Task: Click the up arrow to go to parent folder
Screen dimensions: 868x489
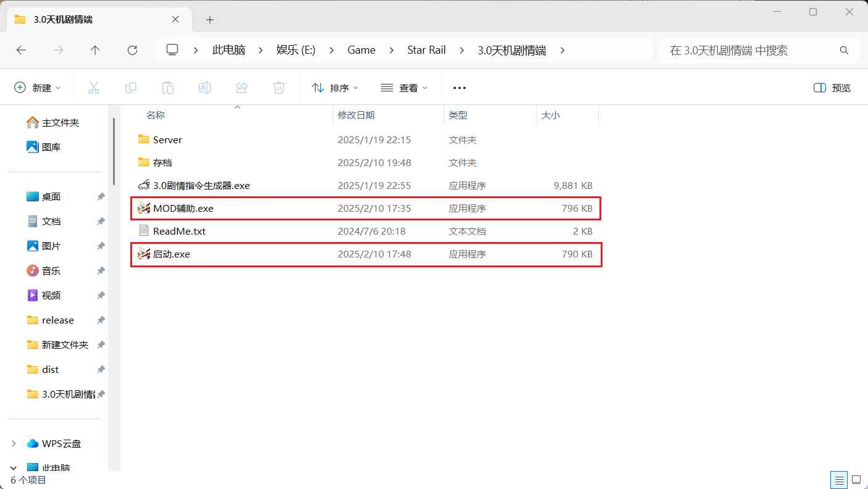Action: [x=95, y=50]
